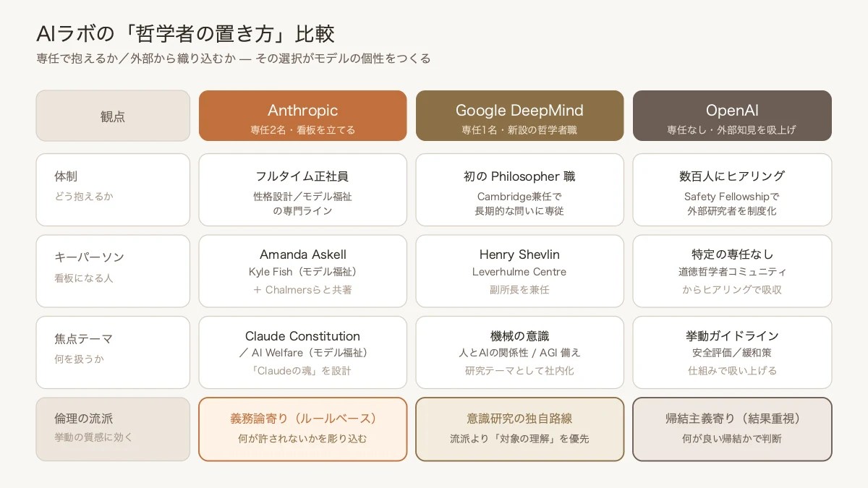The height and width of the screenshot is (488, 868).
Task: Click the '挙動ガイドライン' card
Action: (x=732, y=352)
